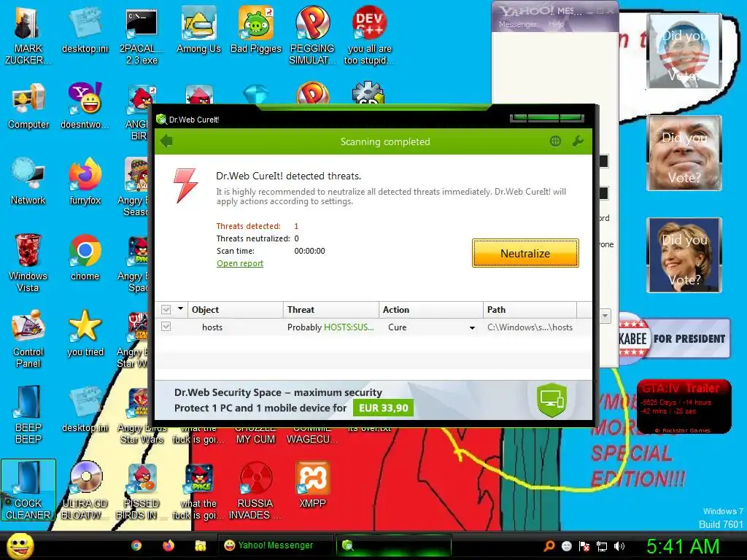Open Dr.Web language globe icon
Image resolution: width=747 pixels, height=560 pixels.
pyautogui.click(x=555, y=141)
